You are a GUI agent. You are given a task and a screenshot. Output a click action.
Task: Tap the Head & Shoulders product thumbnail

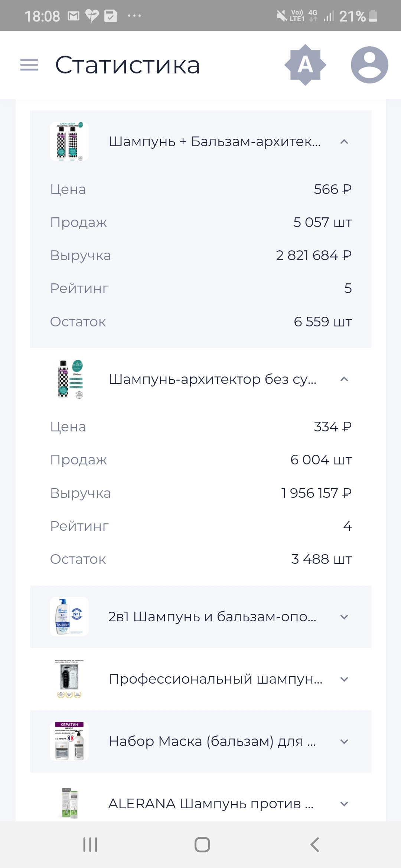69,617
